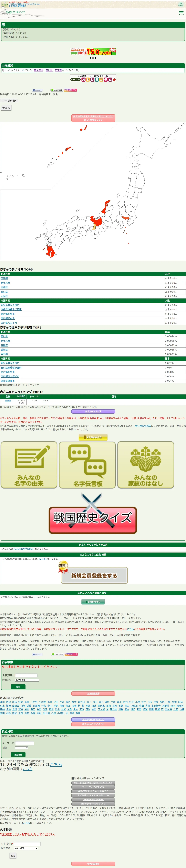Click the yellow 名字御守を作る button

coord(93,437)
